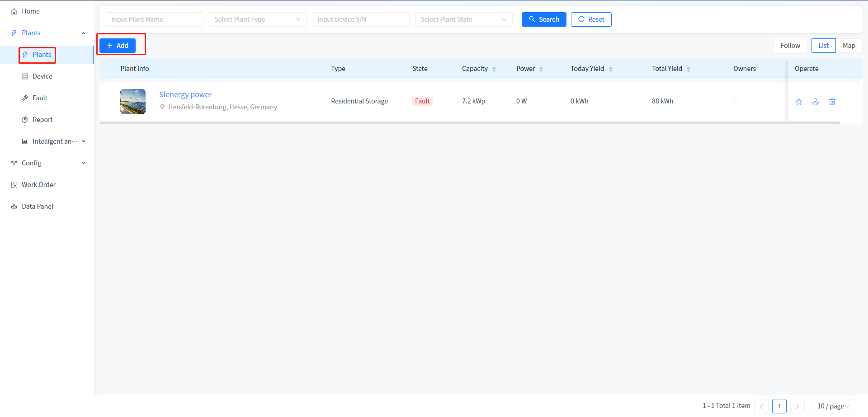Image resolution: width=868 pixels, height=417 pixels.
Task: Delete plant using the trash icon
Action: (x=832, y=102)
